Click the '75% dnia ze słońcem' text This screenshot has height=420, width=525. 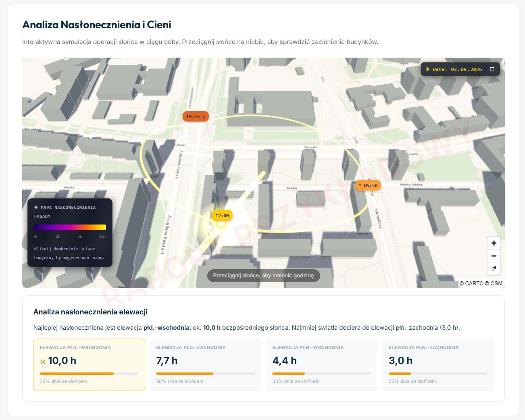click(x=63, y=381)
